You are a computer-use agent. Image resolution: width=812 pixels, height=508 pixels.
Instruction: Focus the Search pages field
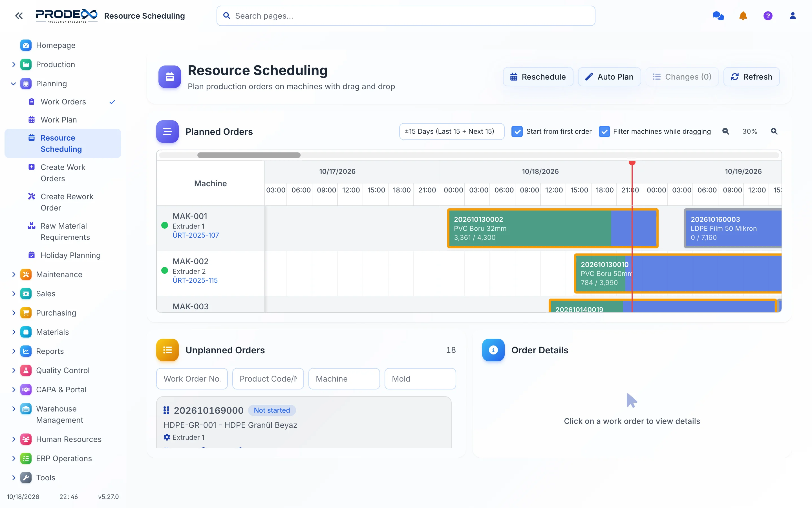coord(406,16)
